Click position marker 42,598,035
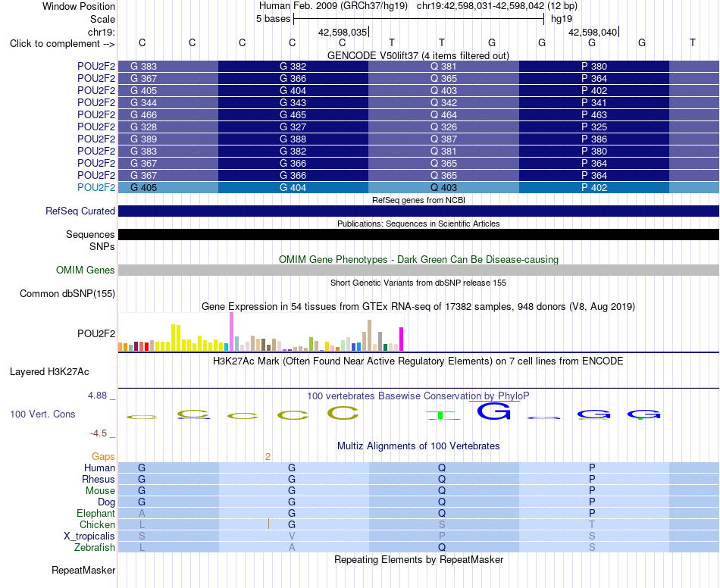 click(343, 32)
